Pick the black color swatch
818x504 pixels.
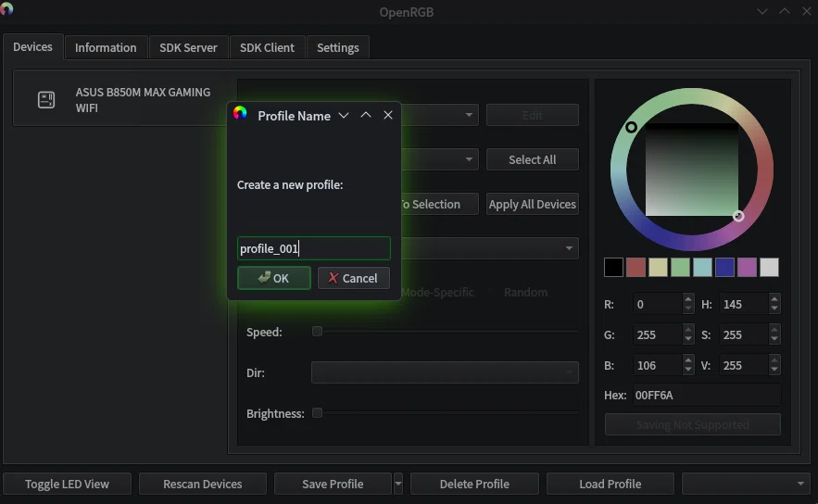coord(613,267)
